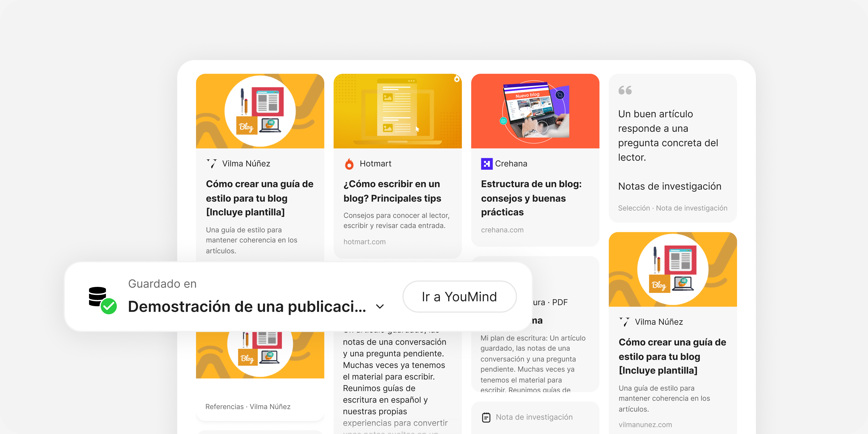868x434 pixels.
Task: Click the crehana.com source link
Action: (502, 230)
